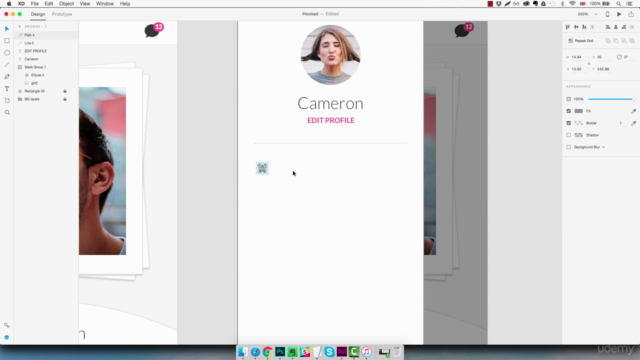Open Photoshop from the Dock
640x360 pixels.
(x=280, y=351)
